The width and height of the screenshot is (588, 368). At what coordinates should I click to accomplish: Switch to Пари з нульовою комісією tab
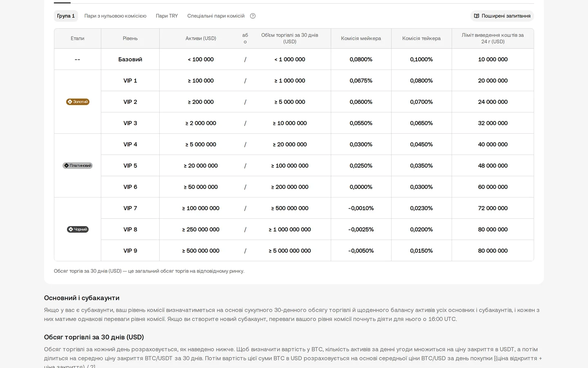tap(115, 16)
